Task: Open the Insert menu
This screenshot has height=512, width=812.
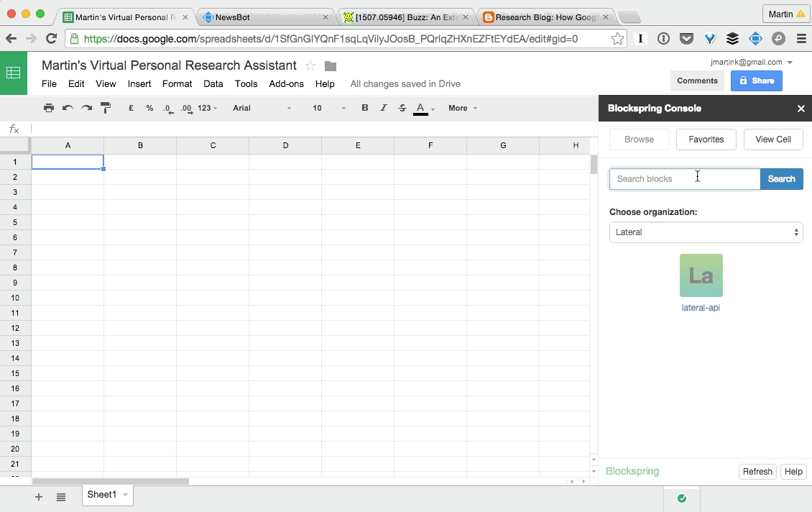Action: tap(139, 84)
